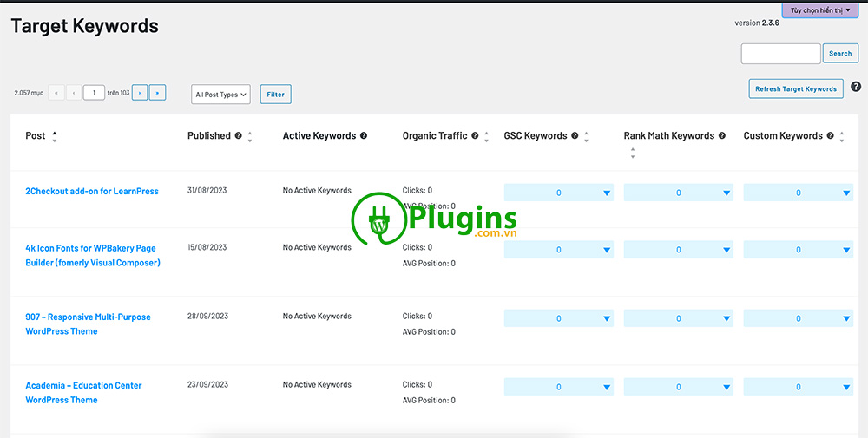Open the All Post Types dropdown
This screenshot has height=438, width=868.
pyautogui.click(x=220, y=95)
